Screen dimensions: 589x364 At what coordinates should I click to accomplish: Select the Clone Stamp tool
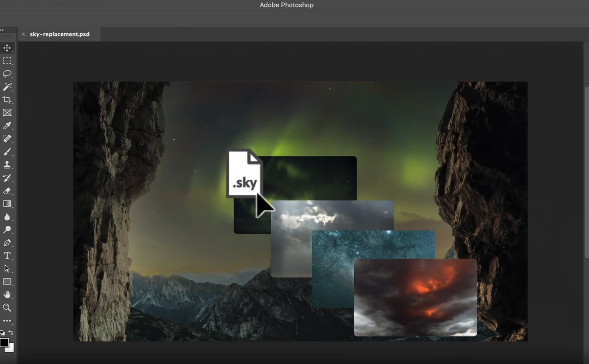[x=7, y=164]
